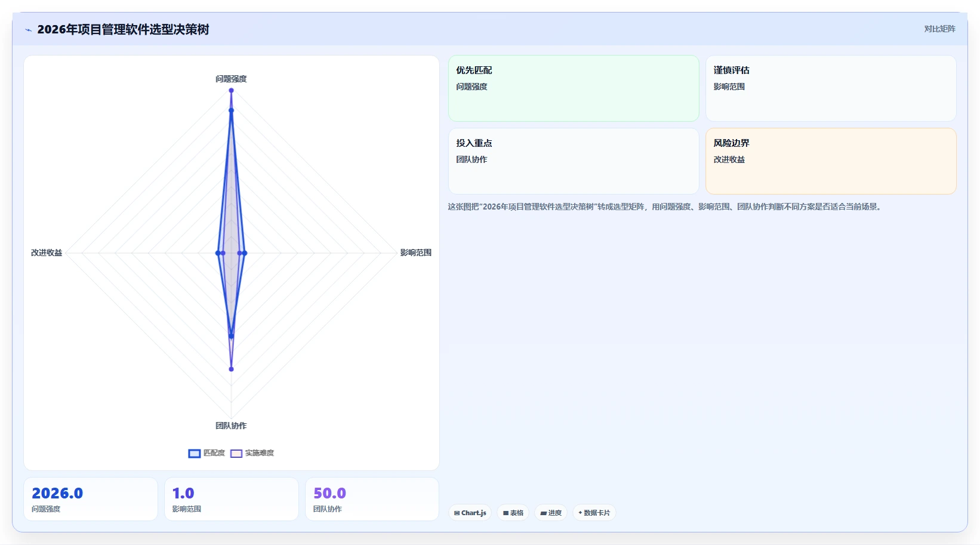This screenshot has height=545, width=980.
Task: Select the 风险边界 card
Action: 831,161
